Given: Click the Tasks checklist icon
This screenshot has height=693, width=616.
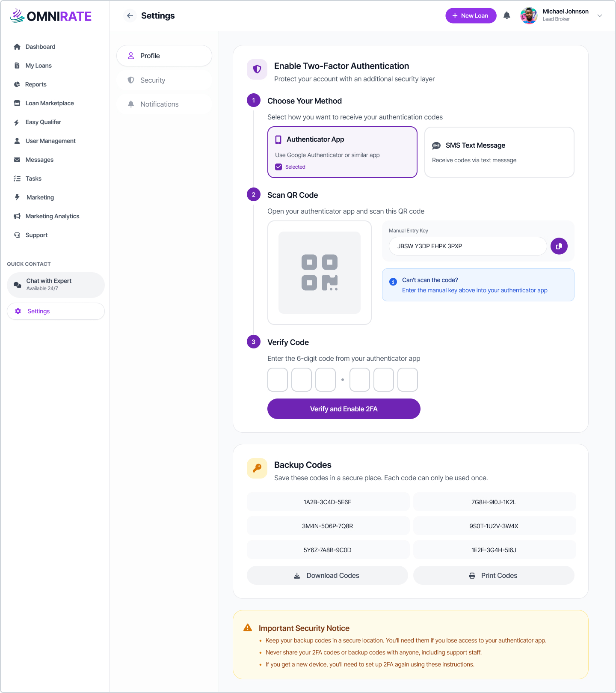Looking at the screenshot, I should 17,178.
